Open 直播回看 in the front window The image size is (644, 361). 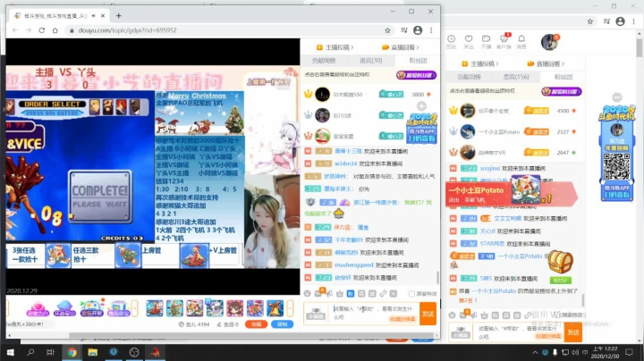(401, 47)
